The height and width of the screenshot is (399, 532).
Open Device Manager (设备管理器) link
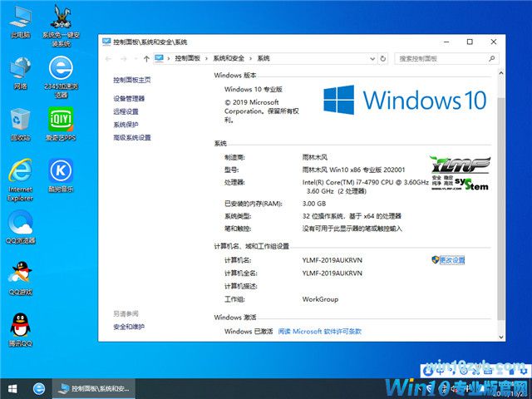click(x=129, y=99)
